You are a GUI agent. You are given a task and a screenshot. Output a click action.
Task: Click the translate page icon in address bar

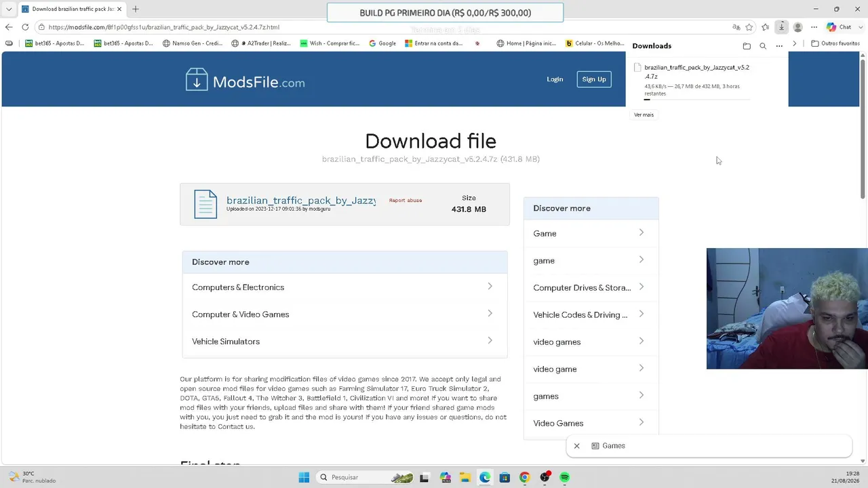pyautogui.click(x=736, y=27)
